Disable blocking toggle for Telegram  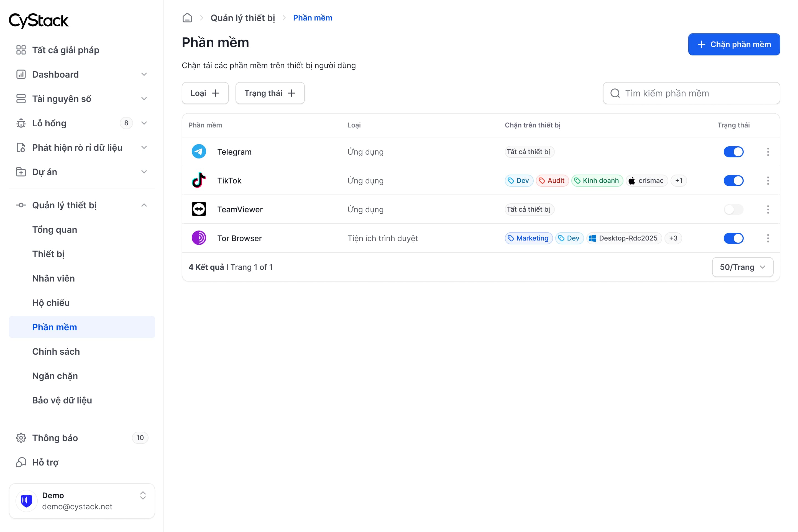(733, 152)
